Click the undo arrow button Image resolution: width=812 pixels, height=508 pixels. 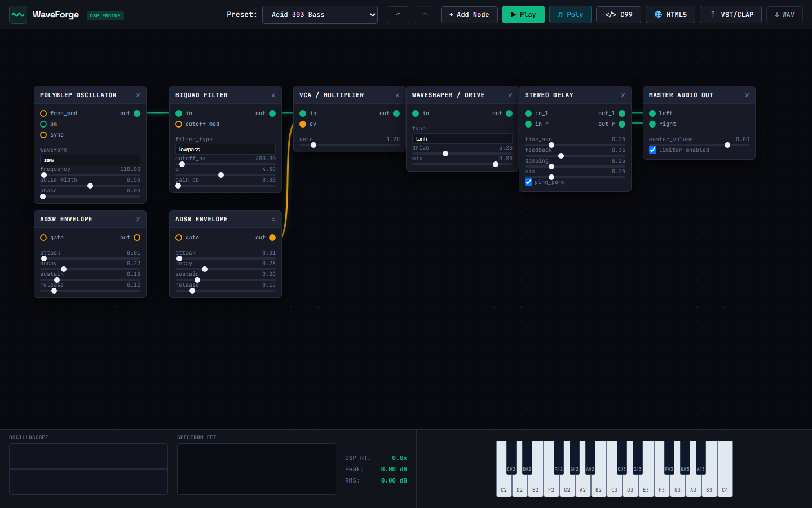click(x=398, y=15)
